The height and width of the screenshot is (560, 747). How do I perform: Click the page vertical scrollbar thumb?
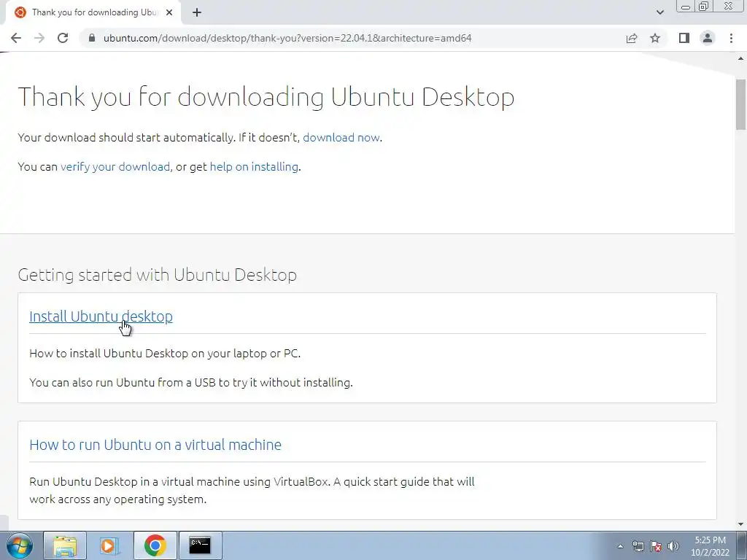(x=741, y=105)
